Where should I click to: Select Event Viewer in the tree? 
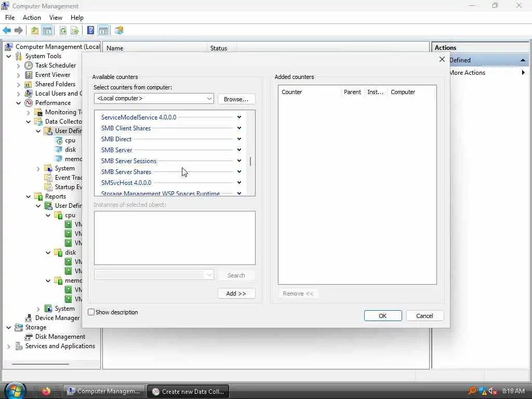pyautogui.click(x=52, y=75)
